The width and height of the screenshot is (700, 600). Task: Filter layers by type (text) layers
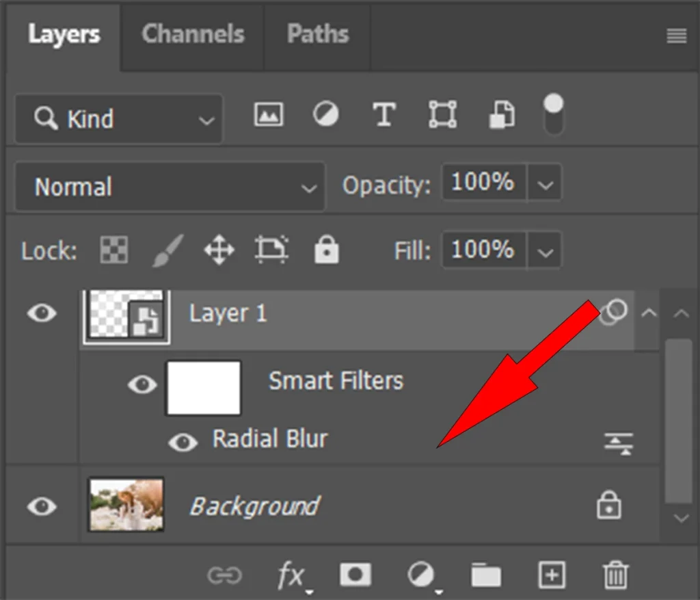tap(384, 115)
